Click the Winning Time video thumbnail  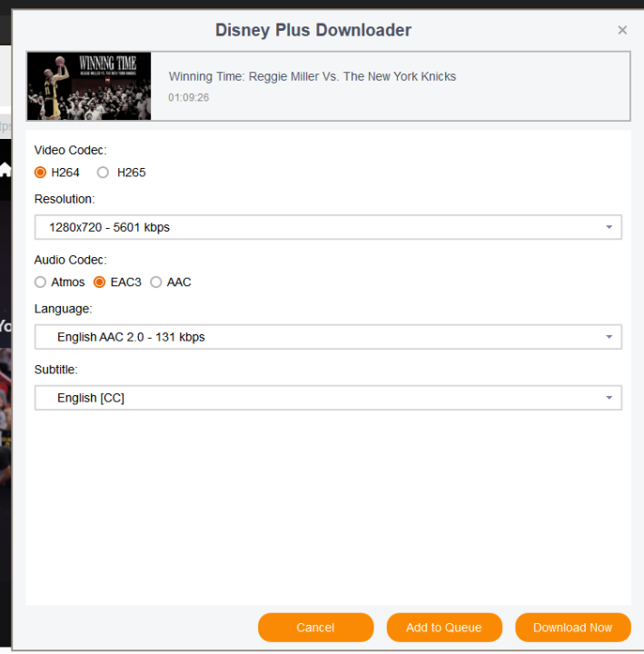[89, 86]
